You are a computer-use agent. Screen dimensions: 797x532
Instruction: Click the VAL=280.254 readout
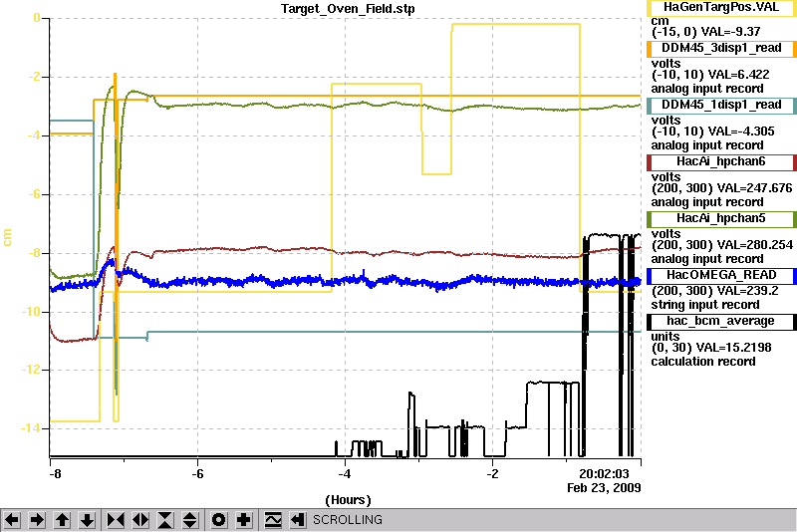(754, 245)
